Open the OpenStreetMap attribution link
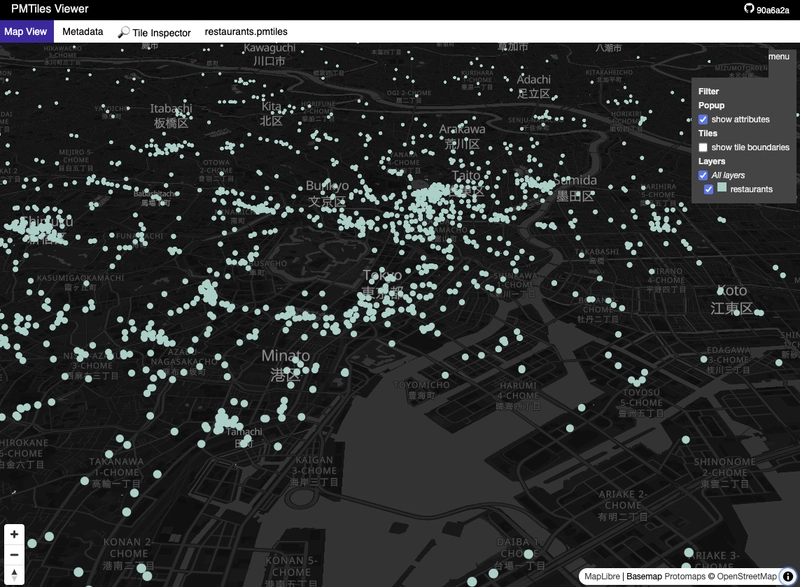 coord(746,576)
